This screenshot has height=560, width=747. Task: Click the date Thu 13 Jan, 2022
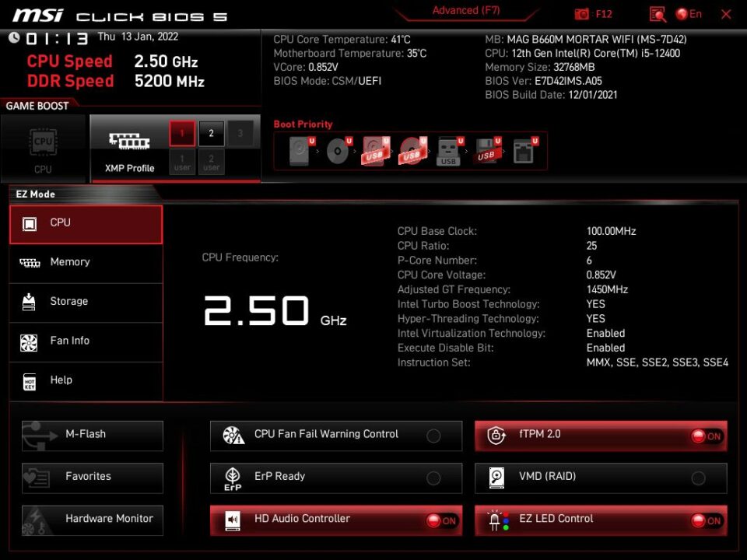tap(139, 37)
